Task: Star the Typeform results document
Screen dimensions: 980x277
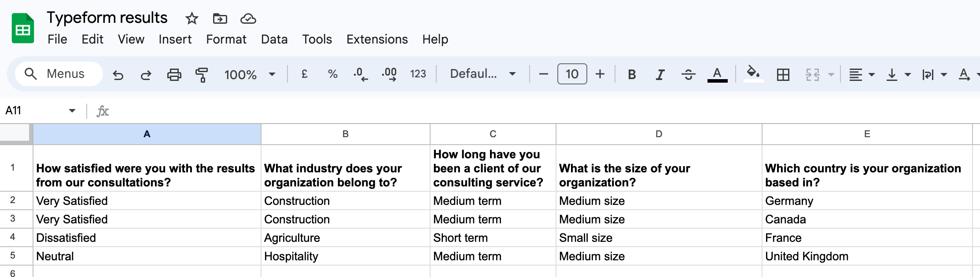Action: pos(192,18)
